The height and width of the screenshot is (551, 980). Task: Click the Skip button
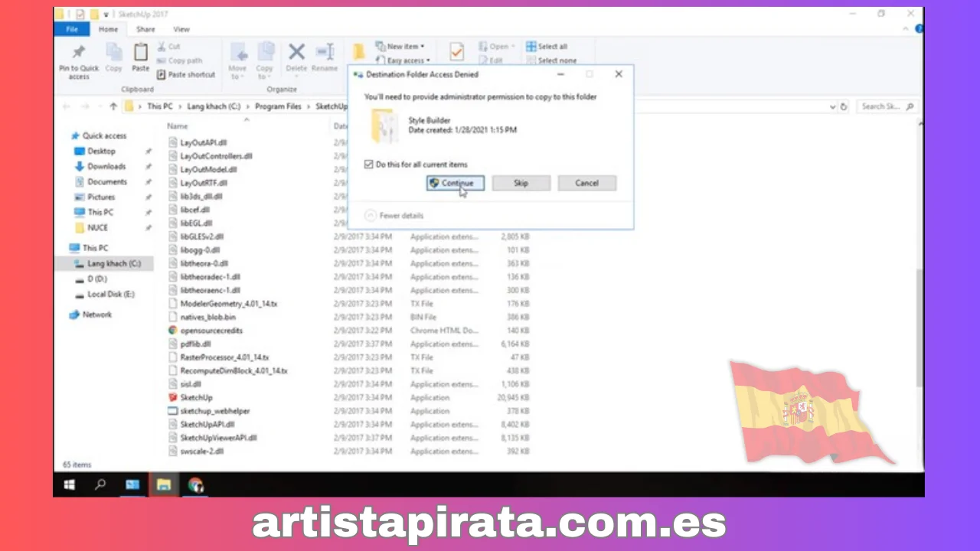click(521, 183)
